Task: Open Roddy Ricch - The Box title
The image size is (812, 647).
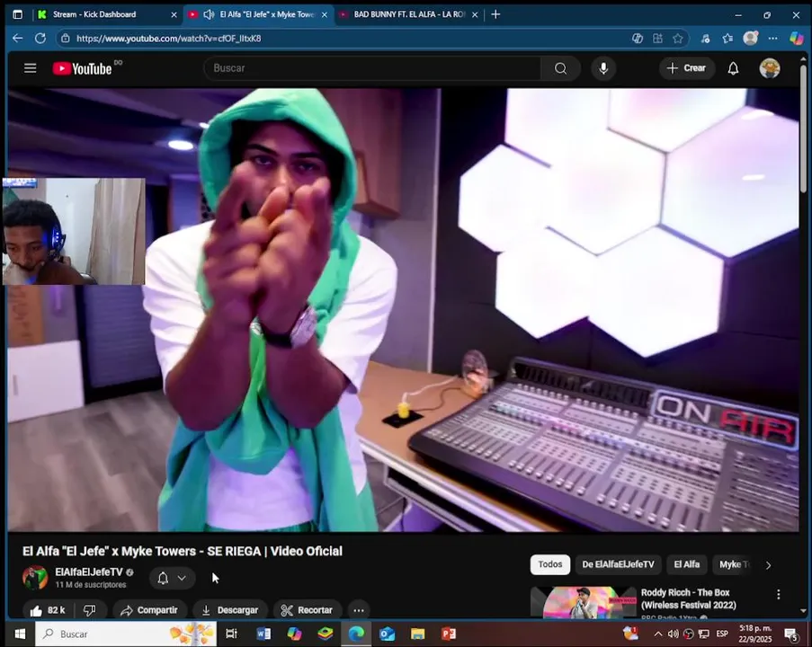Action: [x=688, y=598]
